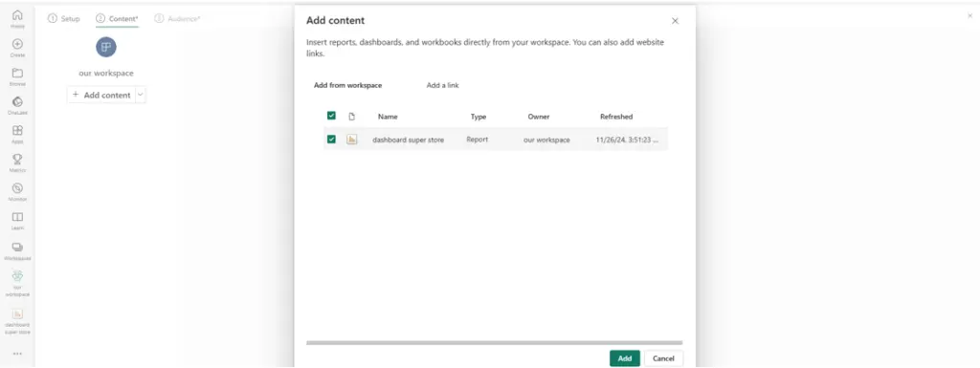Open Metrics trophy icon
Image resolution: width=980 pixels, height=368 pixels.
(x=17, y=162)
